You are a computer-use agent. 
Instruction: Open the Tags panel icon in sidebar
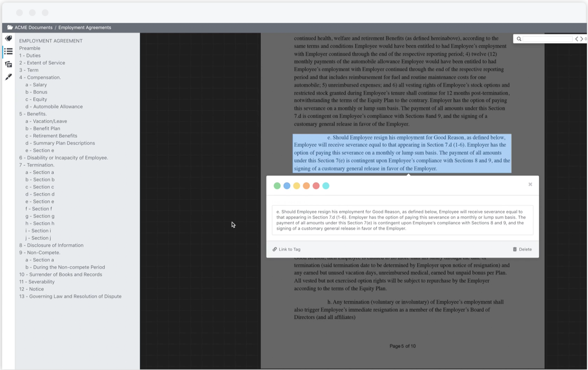click(8, 39)
